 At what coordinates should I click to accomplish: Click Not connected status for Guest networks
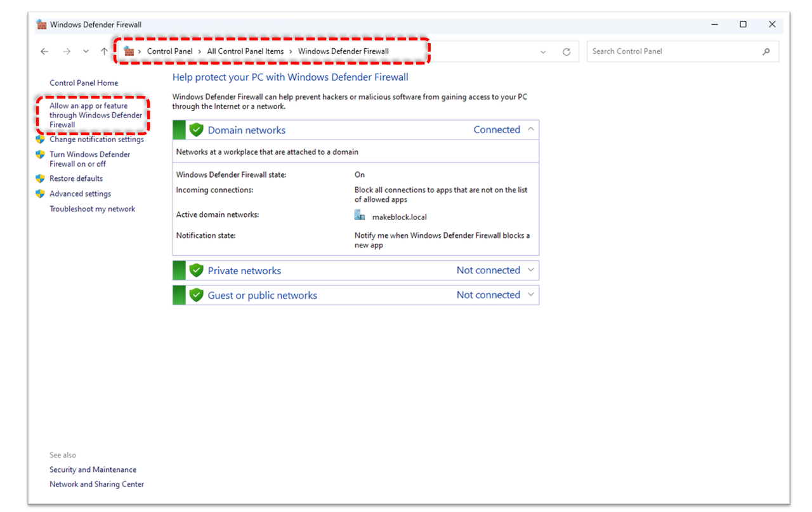point(488,295)
